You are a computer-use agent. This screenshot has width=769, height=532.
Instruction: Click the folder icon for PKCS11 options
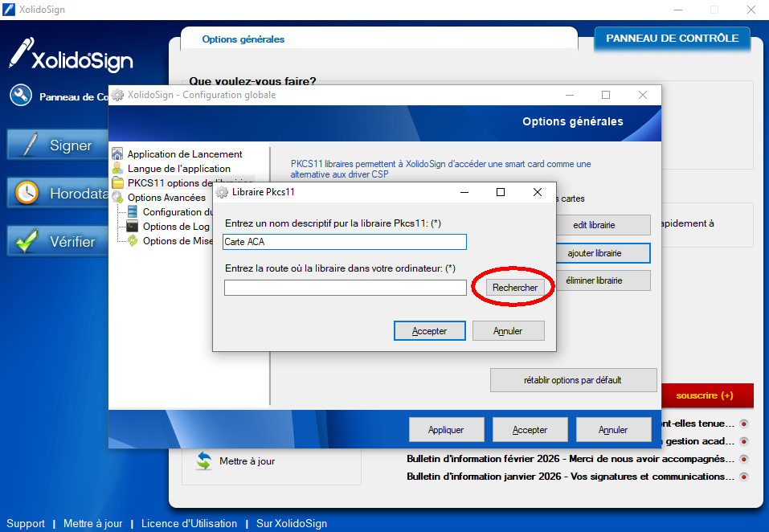click(x=117, y=183)
